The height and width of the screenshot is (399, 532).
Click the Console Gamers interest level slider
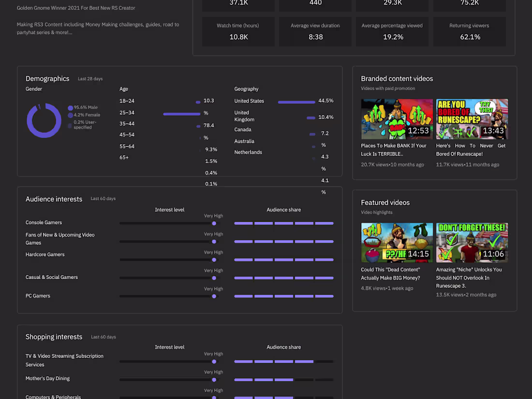coord(170,223)
